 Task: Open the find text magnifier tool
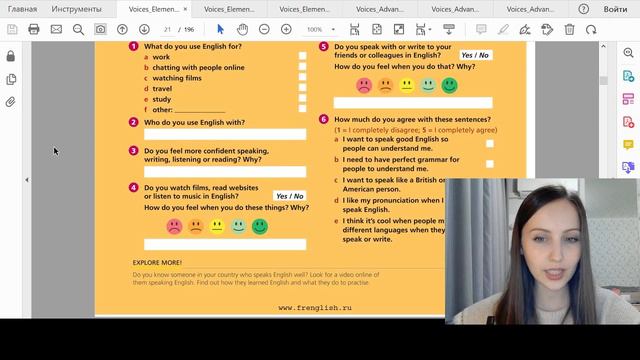point(78,29)
